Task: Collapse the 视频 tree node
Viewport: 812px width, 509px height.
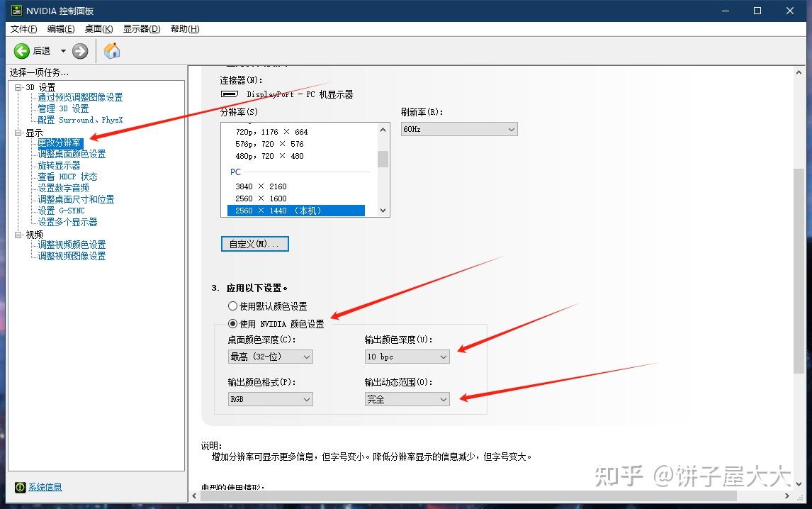Action: point(18,235)
